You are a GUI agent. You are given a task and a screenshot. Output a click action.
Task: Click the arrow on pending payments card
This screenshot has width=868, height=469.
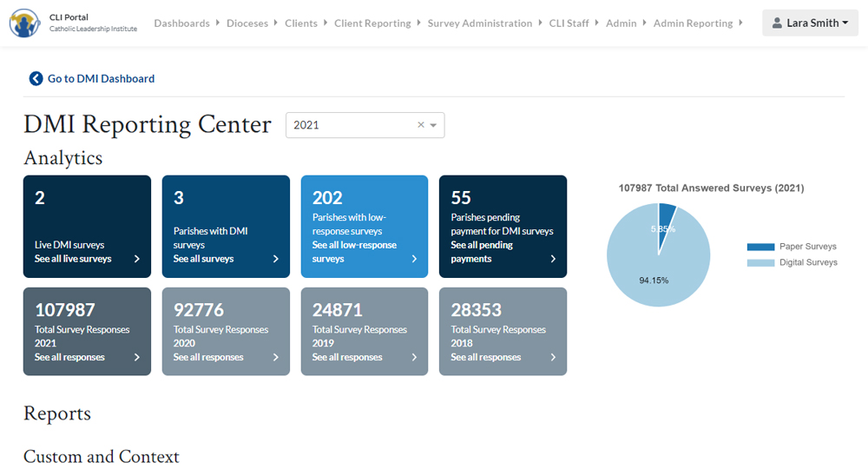[x=553, y=259]
